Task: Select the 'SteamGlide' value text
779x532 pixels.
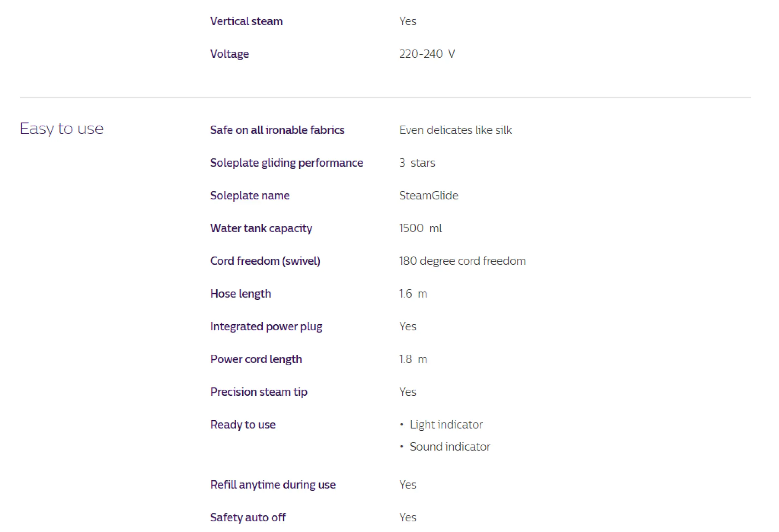Action: point(429,195)
